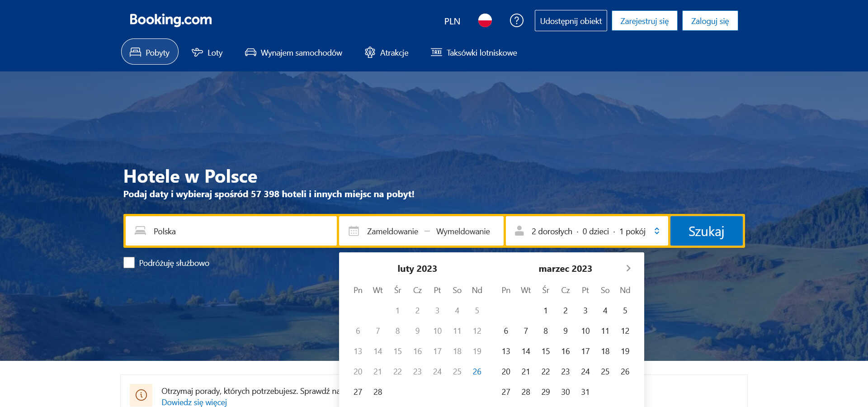Open the PLN currency picker
The image size is (868, 407).
coord(452,21)
